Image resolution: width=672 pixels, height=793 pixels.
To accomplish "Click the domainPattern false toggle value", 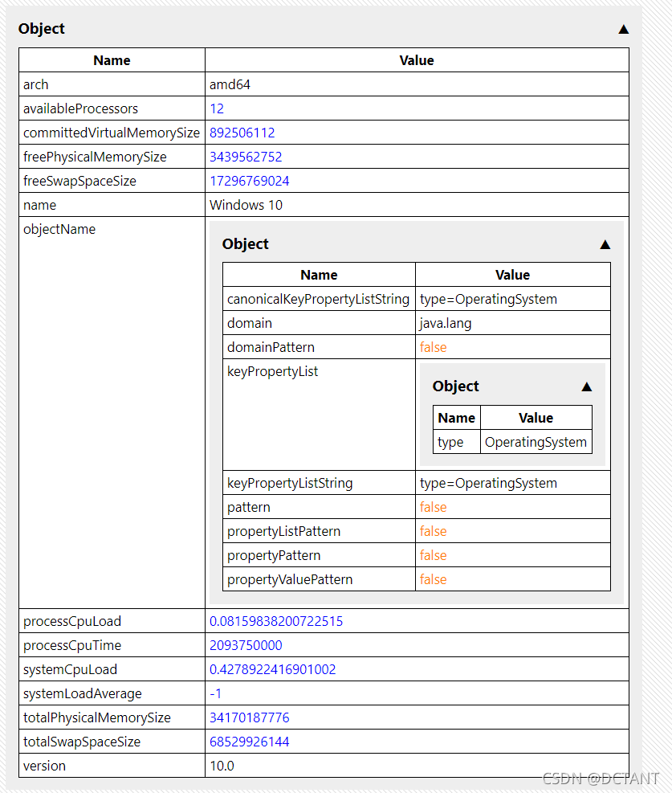I will coord(433,346).
